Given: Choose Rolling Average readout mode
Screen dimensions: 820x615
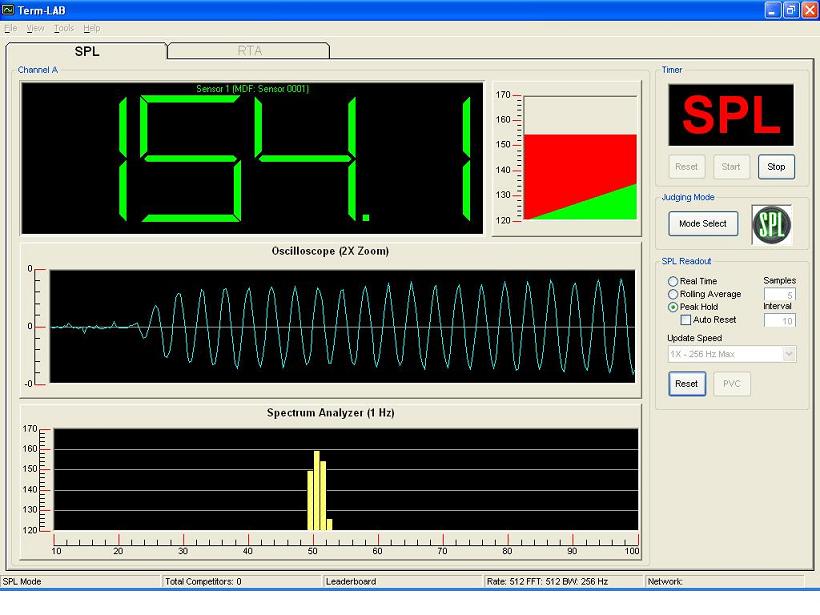Looking at the screenshot, I should (x=673, y=295).
